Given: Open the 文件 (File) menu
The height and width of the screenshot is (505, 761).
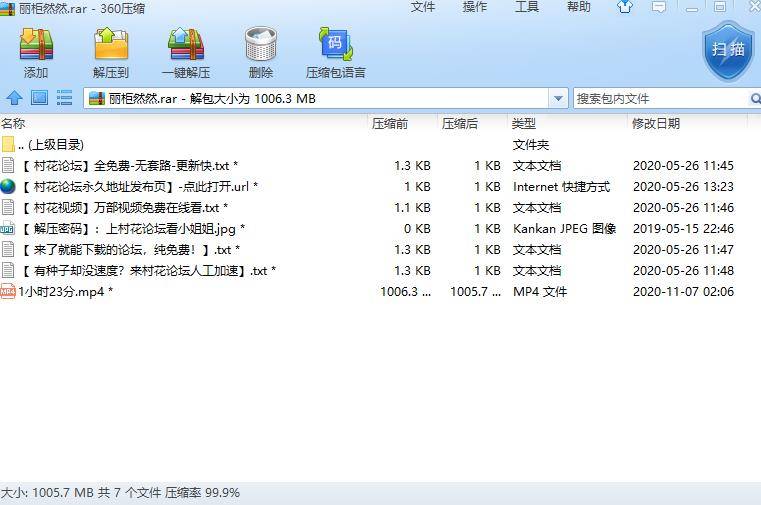Looking at the screenshot, I should click(423, 7).
